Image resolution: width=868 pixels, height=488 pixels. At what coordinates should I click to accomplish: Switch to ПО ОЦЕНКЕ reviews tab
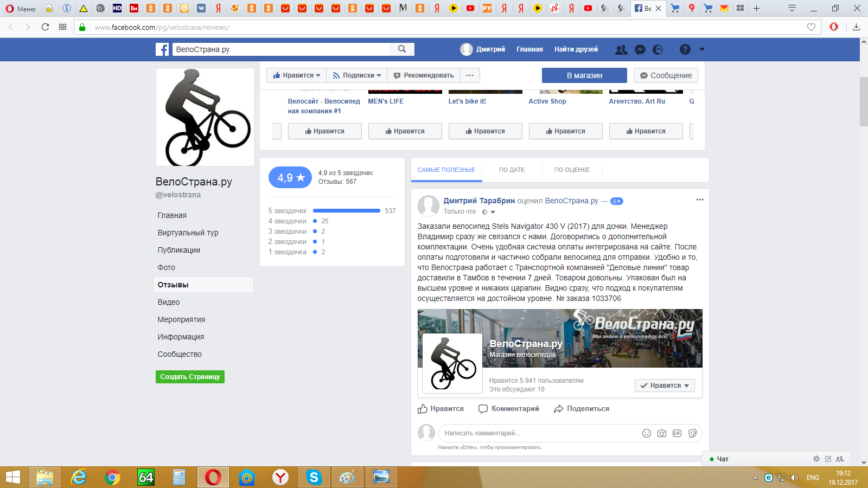[x=572, y=170]
